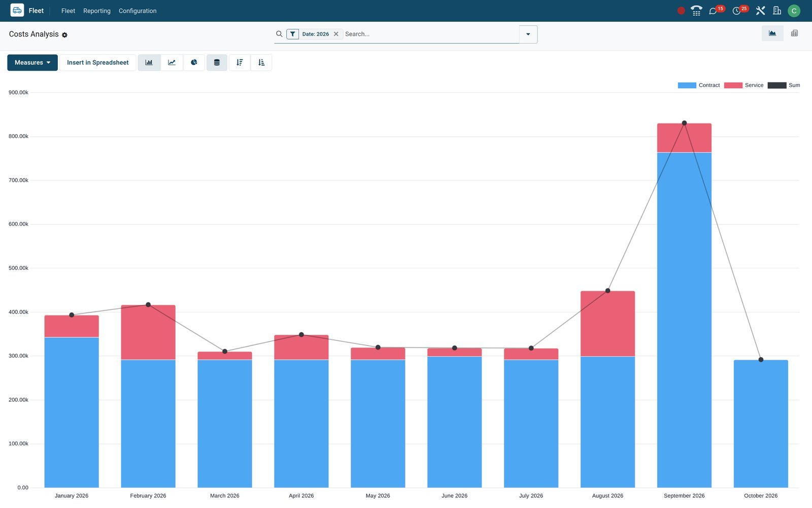The image size is (812, 508).
Task: Click the Fleet app title
Action: [36, 11]
